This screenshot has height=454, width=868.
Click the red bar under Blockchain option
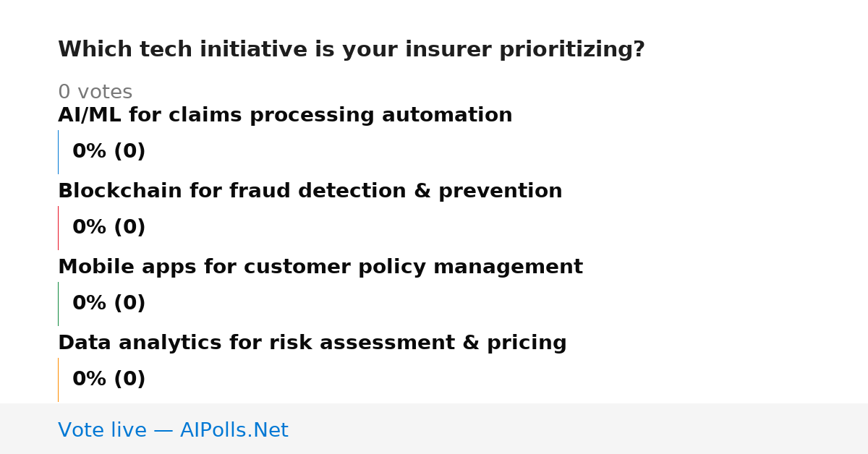[58, 228]
